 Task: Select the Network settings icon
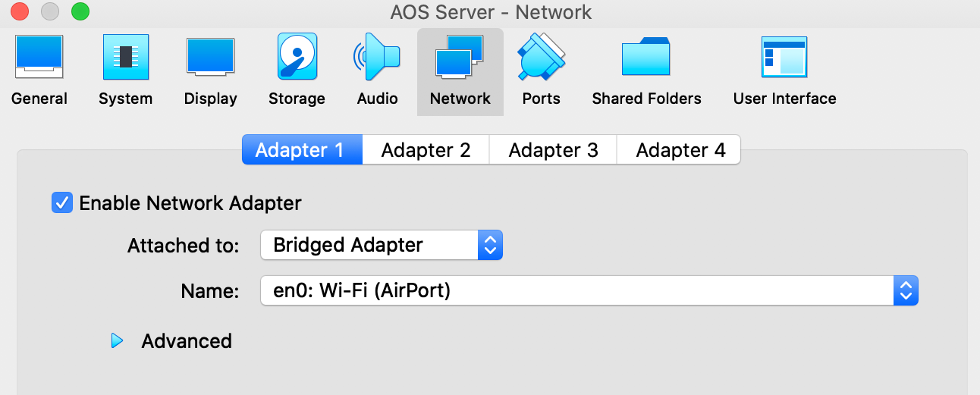pyautogui.click(x=460, y=58)
